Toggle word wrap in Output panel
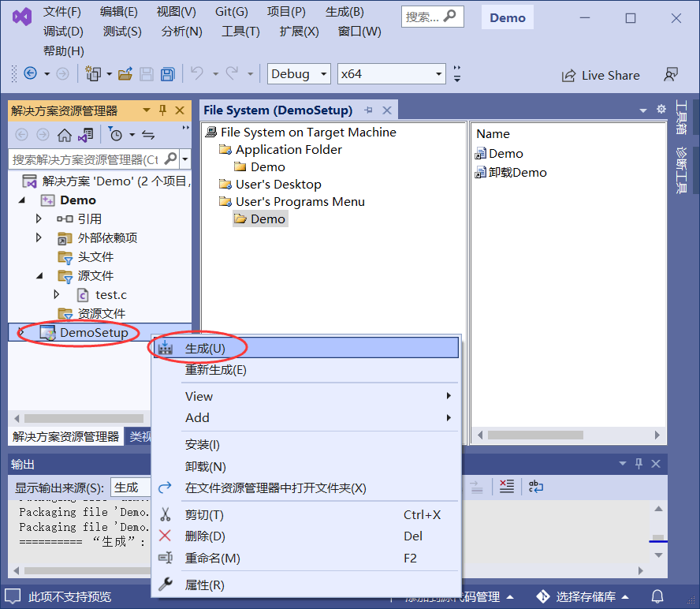This screenshot has height=609, width=700. pyautogui.click(x=535, y=487)
